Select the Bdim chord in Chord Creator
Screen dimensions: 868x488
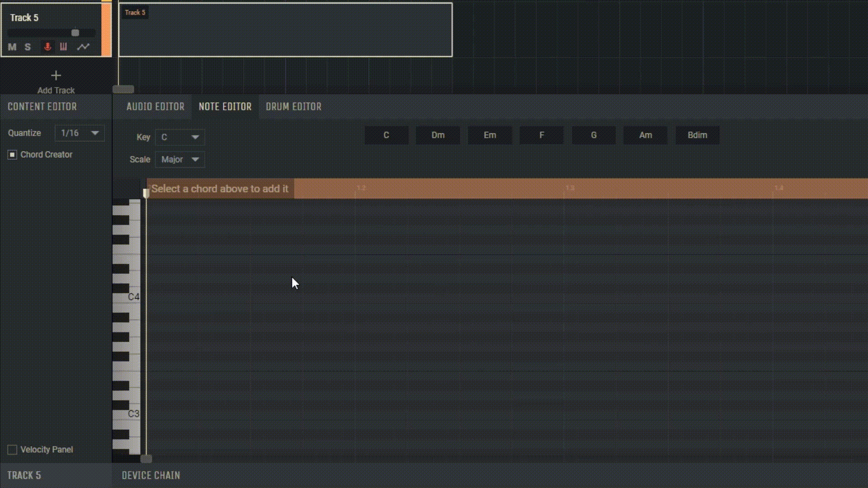[x=697, y=135]
